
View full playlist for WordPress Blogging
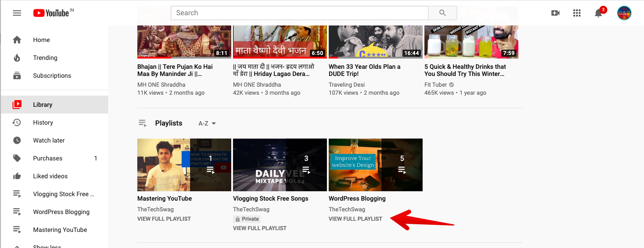(x=356, y=219)
